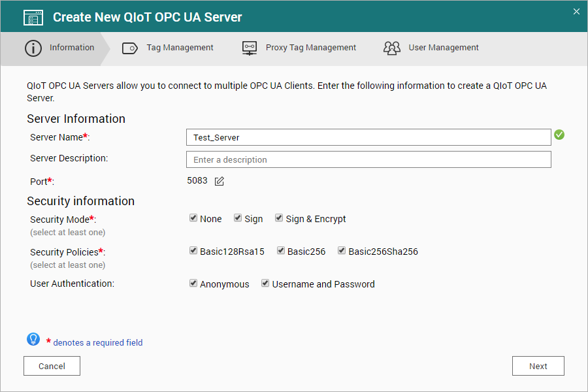This screenshot has height=392, width=588.
Task: Click the Proxy Tag Management monitor icon
Action: tap(250, 48)
